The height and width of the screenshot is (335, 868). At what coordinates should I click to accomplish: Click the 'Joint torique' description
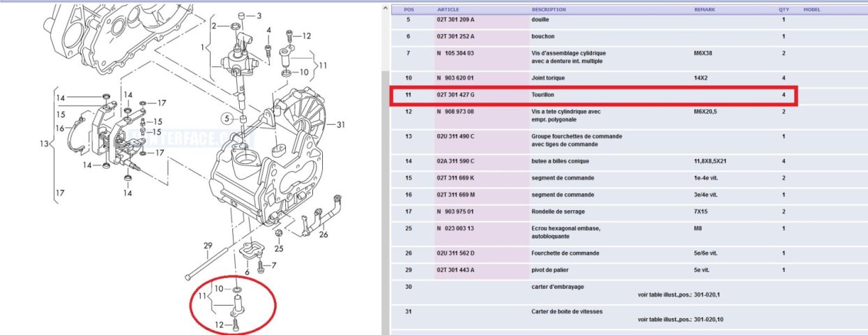click(548, 77)
